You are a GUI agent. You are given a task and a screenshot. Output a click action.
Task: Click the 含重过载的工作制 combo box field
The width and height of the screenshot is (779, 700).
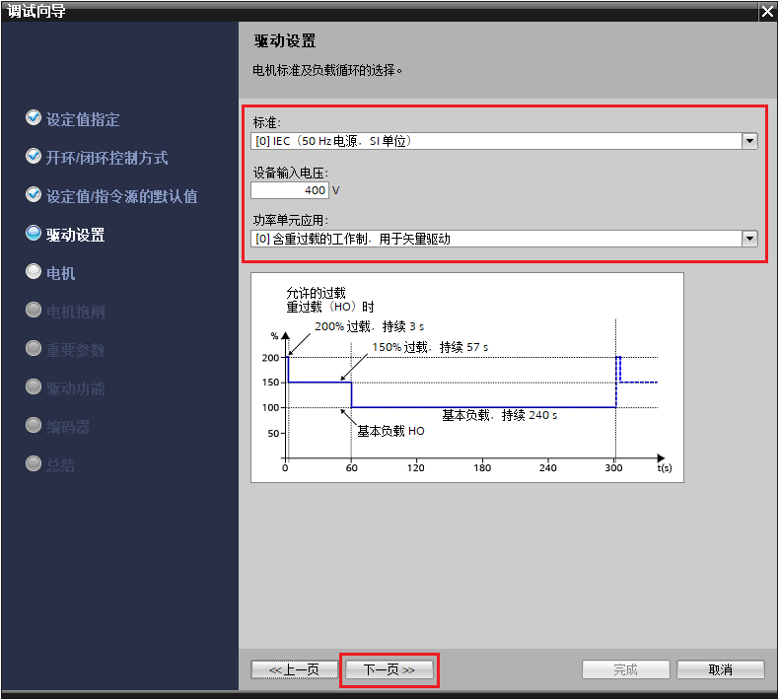(x=495, y=239)
